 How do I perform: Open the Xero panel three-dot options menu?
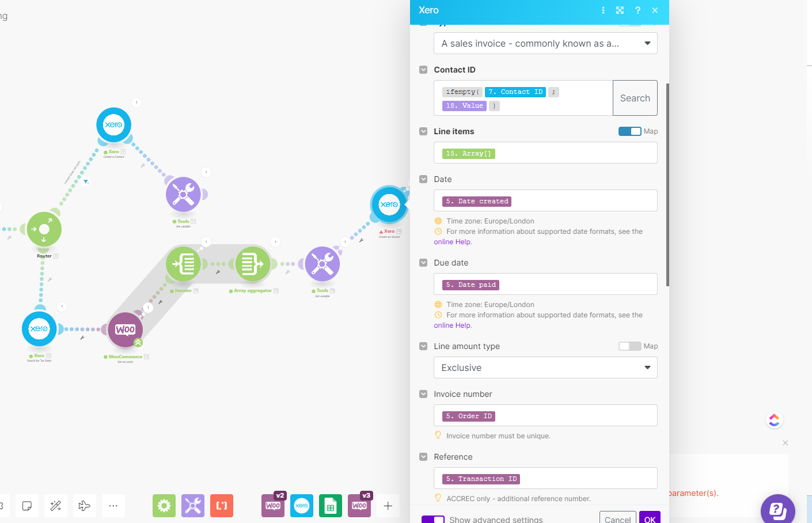[603, 10]
